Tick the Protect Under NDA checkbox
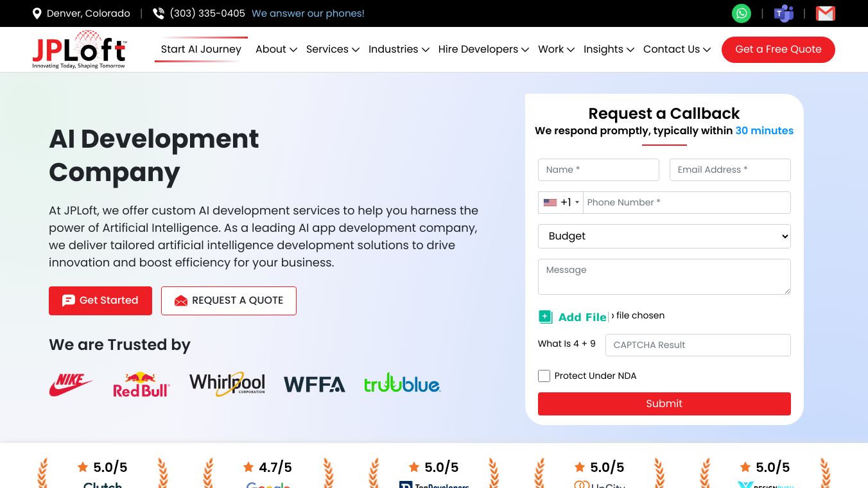Image resolution: width=868 pixels, height=488 pixels. 544,376
